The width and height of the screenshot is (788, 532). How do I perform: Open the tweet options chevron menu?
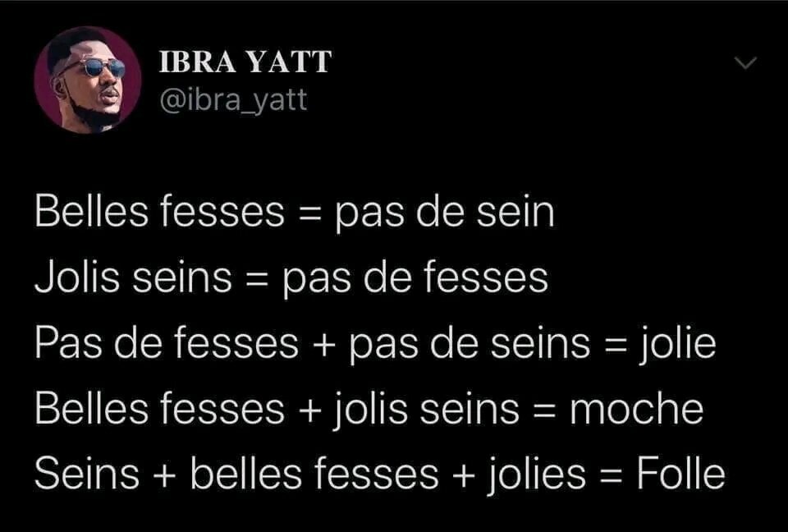coord(744,63)
